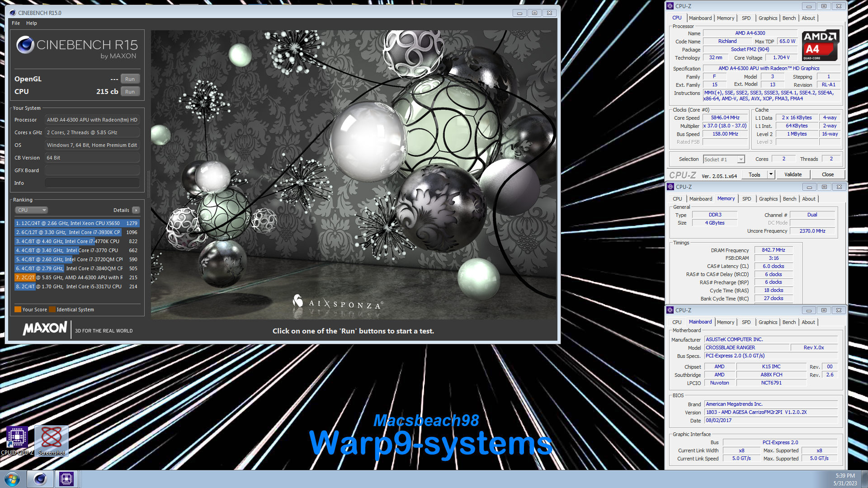The height and width of the screenshot is (488, 868).
Task: Select SPD tab in the Memory CPU-Z window
Action: click(747, 199)
